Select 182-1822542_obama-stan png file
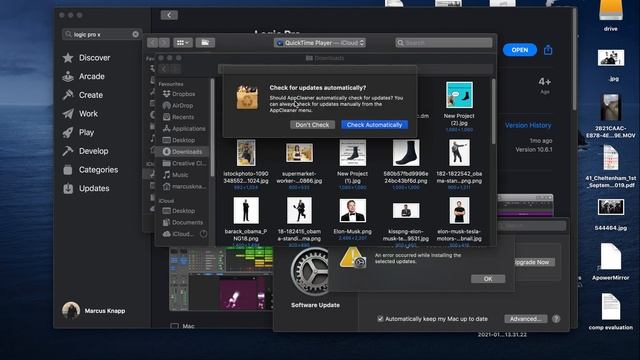Screen dimensions: 640x360 (459, 153)
